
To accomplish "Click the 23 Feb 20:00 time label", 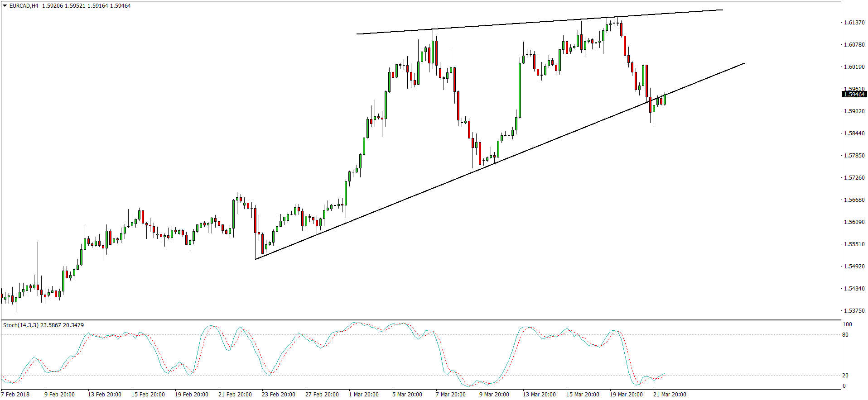I will (x=279, y=394).
